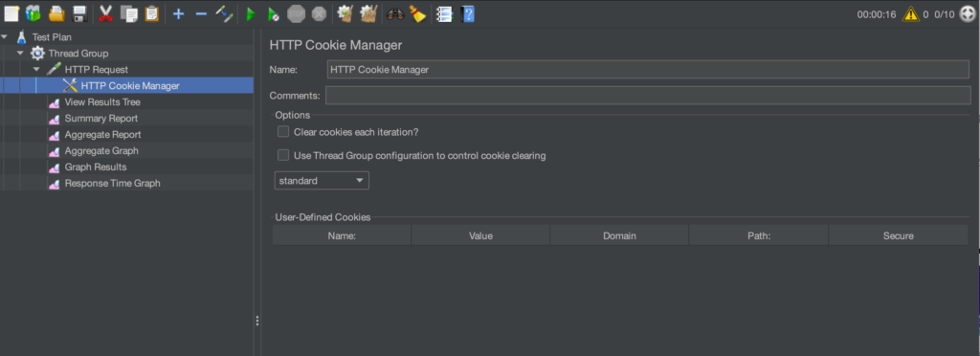Start test without pauses icon

tap(273, 13)
